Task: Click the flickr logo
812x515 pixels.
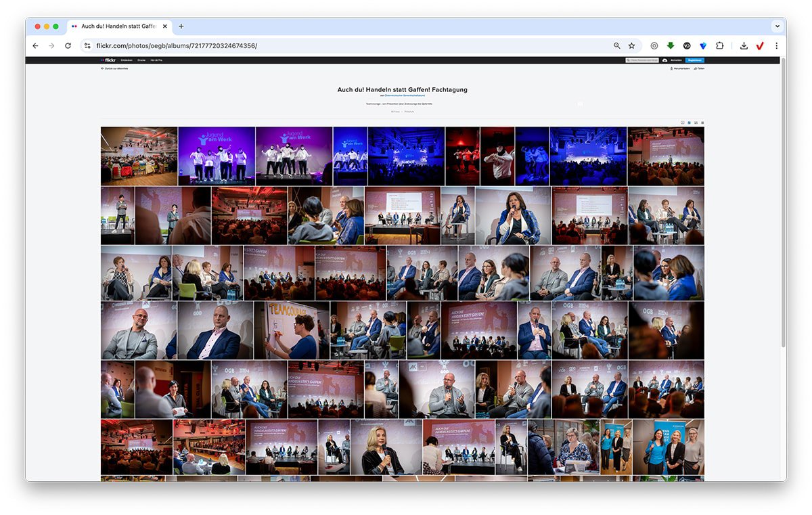Action: tap(107, 60)
